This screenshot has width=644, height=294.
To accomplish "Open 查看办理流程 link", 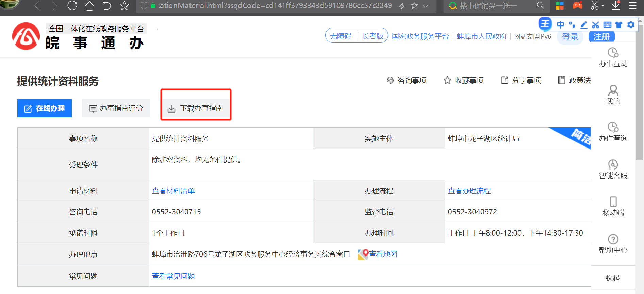I will [x=469, y=191].
